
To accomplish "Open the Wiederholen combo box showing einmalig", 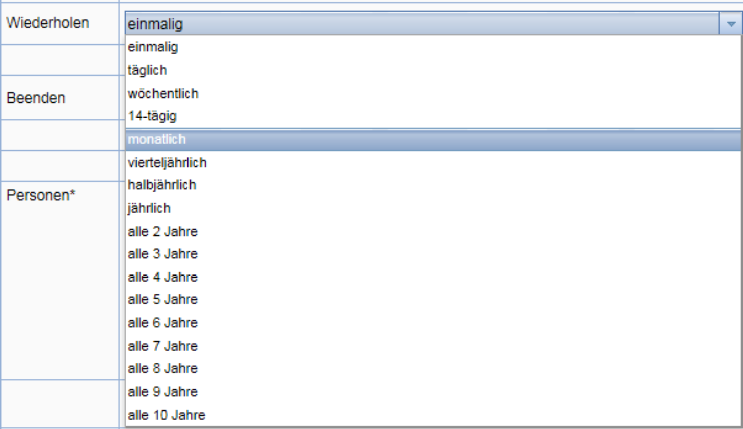I will click(x=433, y=23).
